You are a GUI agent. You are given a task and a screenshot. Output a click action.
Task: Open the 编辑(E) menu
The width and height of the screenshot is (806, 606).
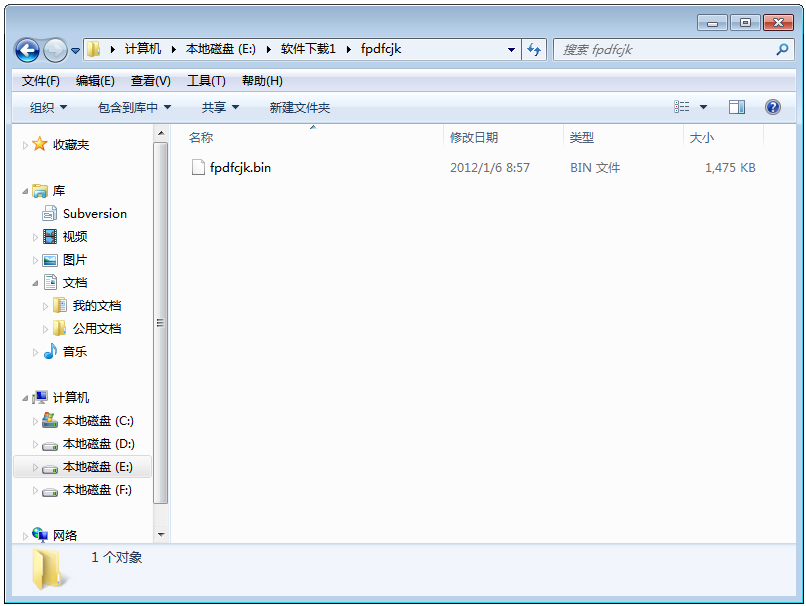[95, 81]
